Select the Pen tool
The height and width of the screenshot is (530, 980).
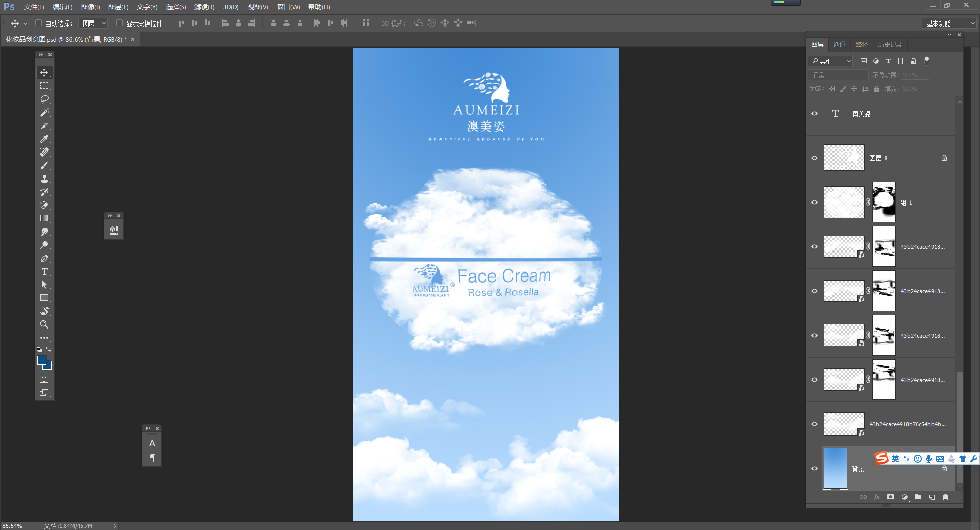coord(44,258)
